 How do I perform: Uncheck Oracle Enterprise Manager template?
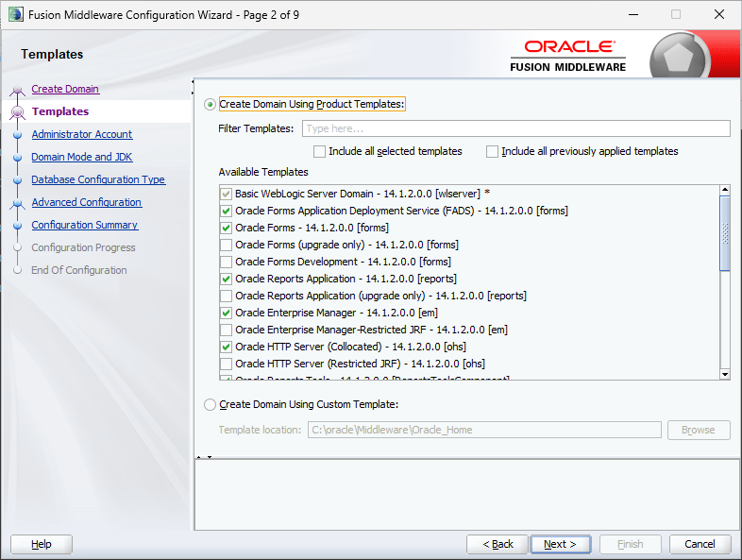tap(227, 313)
